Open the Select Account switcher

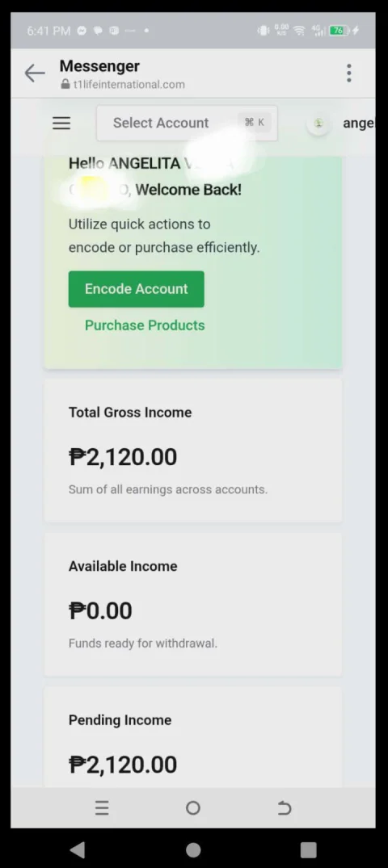187,123
